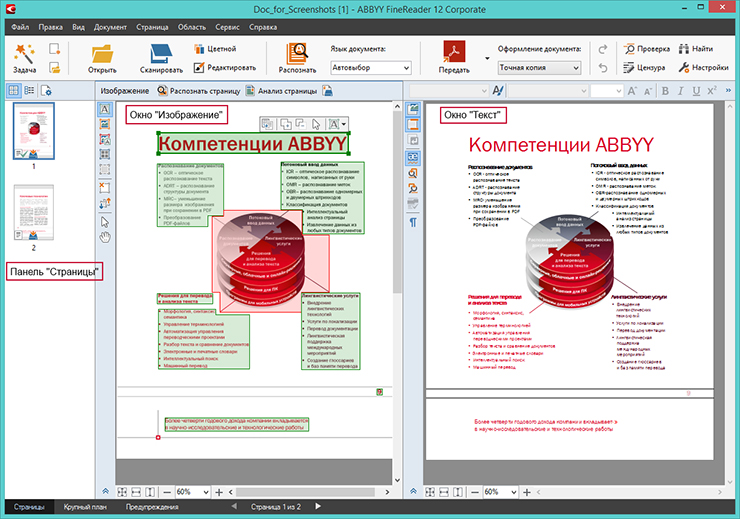Toggle Underline formatting
Viewport: 740px width, 519px height.
click(696, 91)
